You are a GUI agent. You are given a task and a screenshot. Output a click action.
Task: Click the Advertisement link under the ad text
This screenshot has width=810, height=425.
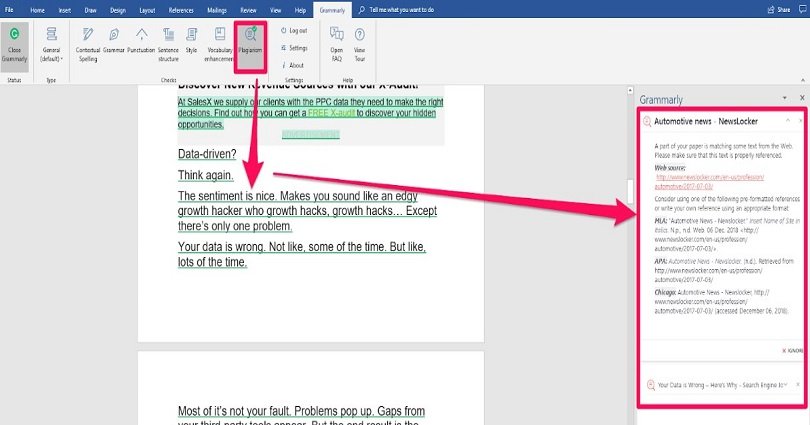pos(310,134)
